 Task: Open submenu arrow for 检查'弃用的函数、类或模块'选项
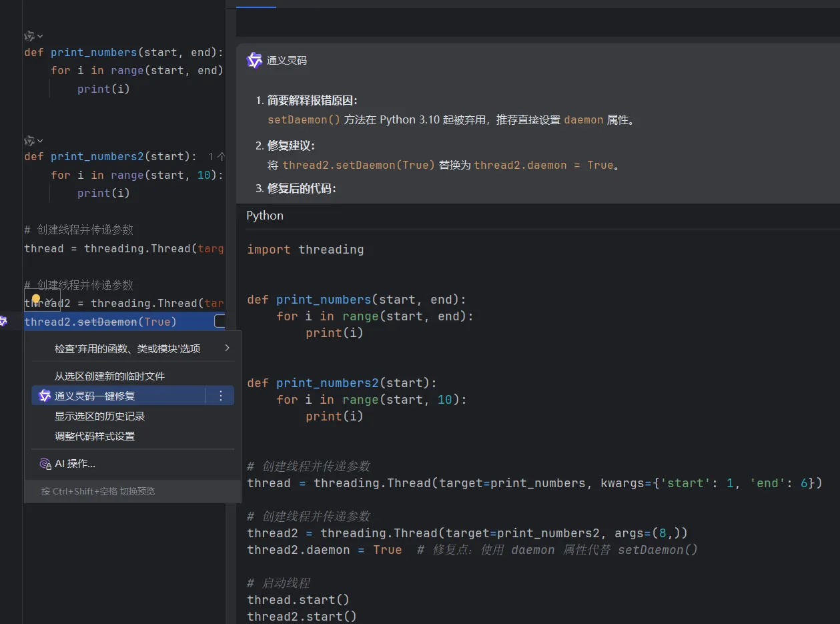coord(227,348)
